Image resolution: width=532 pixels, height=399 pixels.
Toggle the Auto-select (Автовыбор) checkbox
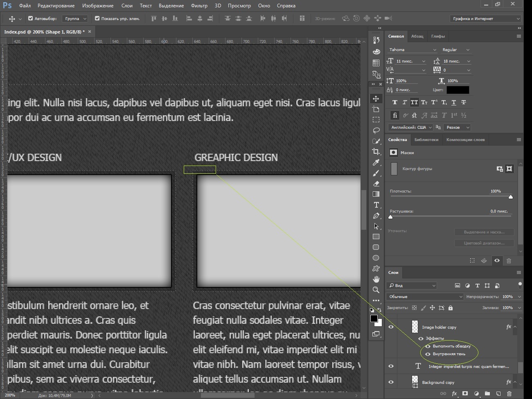[x=30, y=18]
